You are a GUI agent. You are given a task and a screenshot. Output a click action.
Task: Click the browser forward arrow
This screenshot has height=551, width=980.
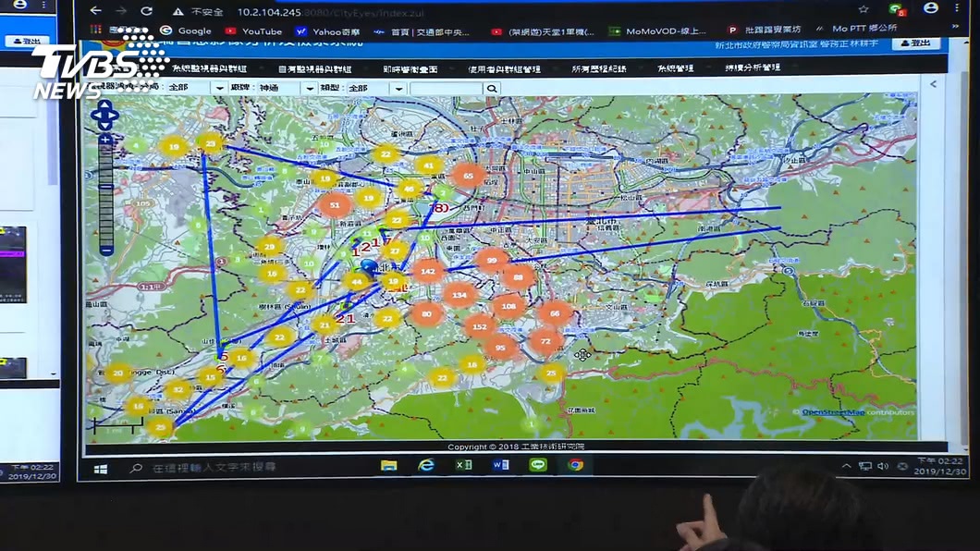click(120, 10)
